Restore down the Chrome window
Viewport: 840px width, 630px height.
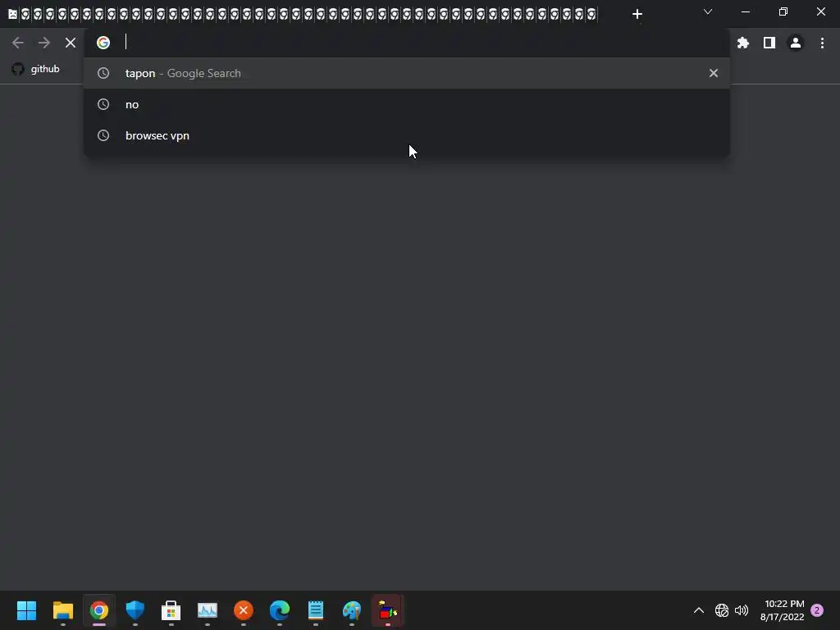pos(783,11)
